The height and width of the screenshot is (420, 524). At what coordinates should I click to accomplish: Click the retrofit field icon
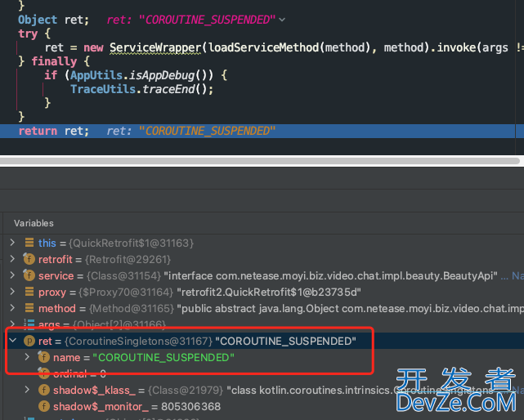coord(29,258)
